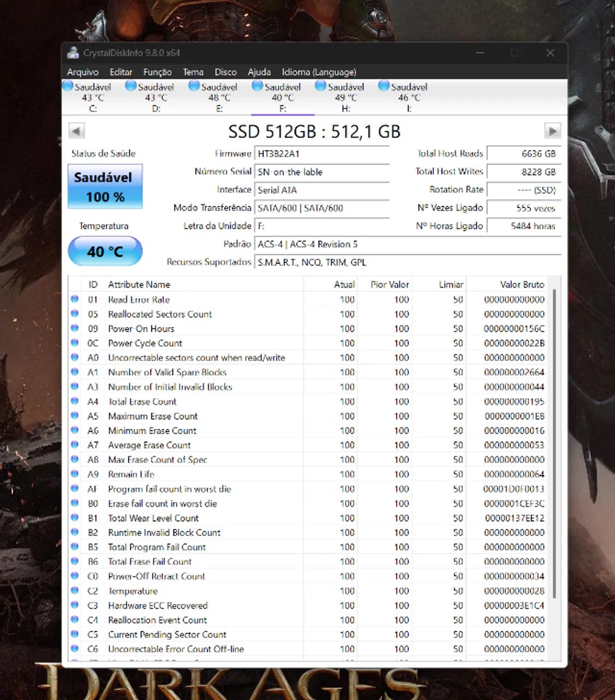Select the Total Program Fail Count row
The width and height of the screenshot is (615, 700).
307,547
